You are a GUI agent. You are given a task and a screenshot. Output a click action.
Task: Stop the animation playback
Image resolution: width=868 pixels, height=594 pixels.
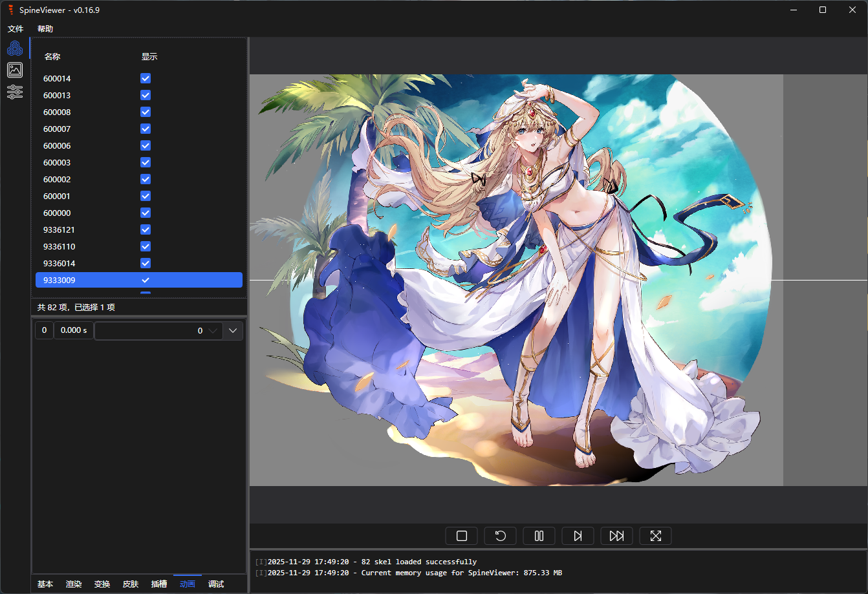coord(462,536)
